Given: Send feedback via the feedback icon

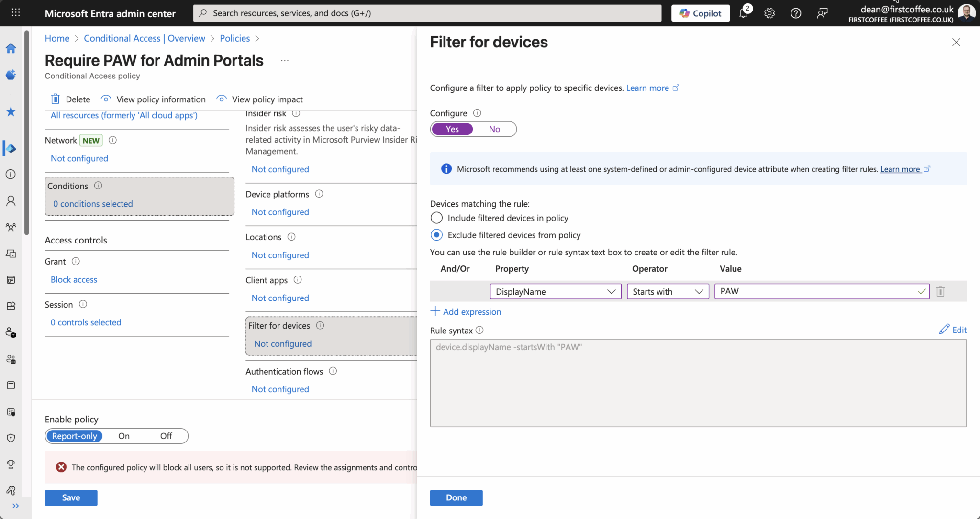Looking at the screenshot, I should [822, 13].
